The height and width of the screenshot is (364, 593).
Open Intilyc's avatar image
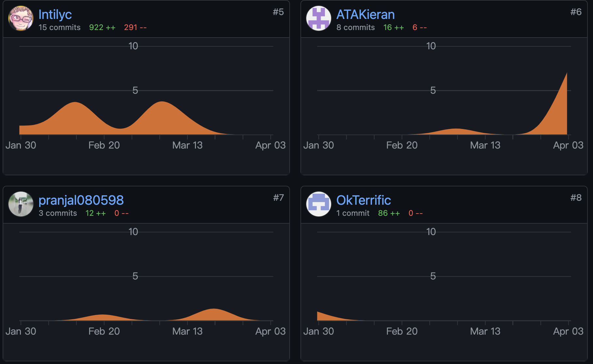pyautogui.click(x=21, y=19)
